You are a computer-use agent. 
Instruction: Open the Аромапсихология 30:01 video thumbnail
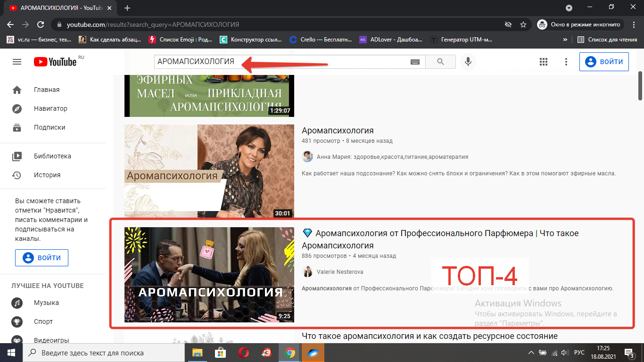pyautogui.click(x=209, y=171)
